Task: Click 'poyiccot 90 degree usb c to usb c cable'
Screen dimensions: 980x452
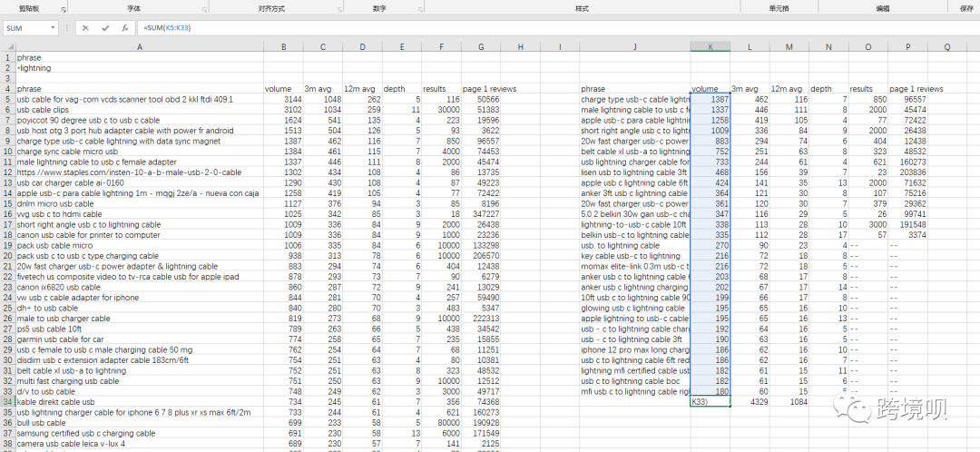Action: [x=140, y=120]
